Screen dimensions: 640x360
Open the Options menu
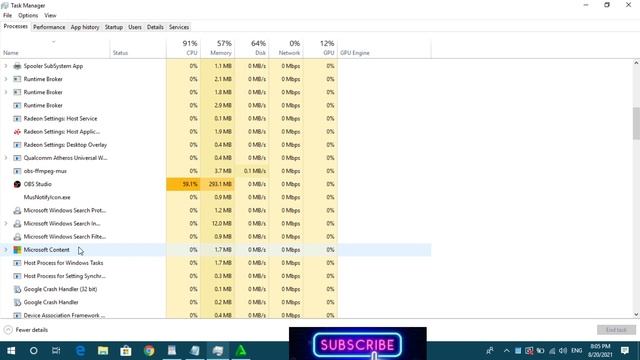coord(28,16)
